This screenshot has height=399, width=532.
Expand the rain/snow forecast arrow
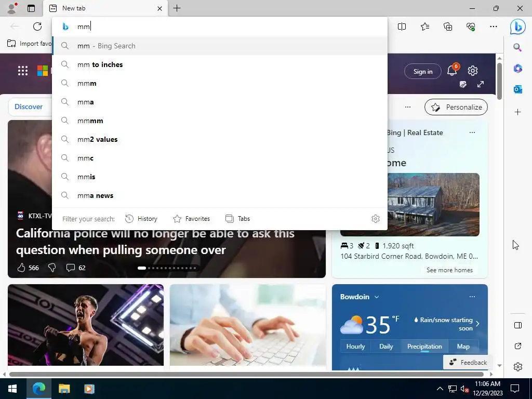(477, 324)
